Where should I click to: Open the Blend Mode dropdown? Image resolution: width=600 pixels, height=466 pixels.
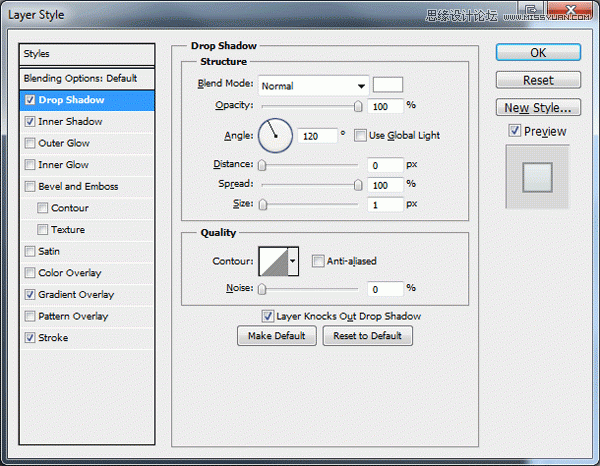click(313, 86)
